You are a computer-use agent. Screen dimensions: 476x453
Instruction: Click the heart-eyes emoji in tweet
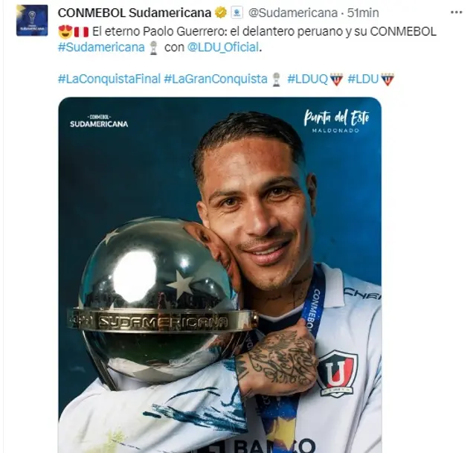(x=65, y=31)
